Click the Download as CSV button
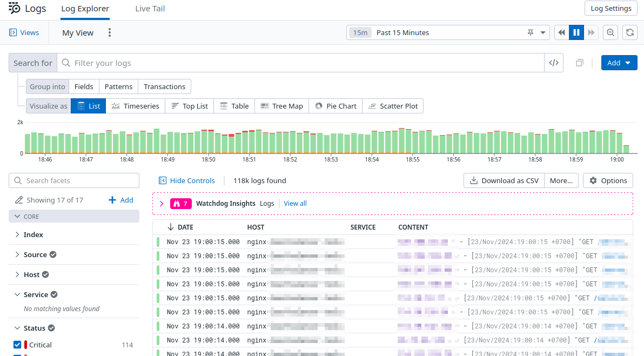Screen dimensions: 644x356 [x=504, y=180]
